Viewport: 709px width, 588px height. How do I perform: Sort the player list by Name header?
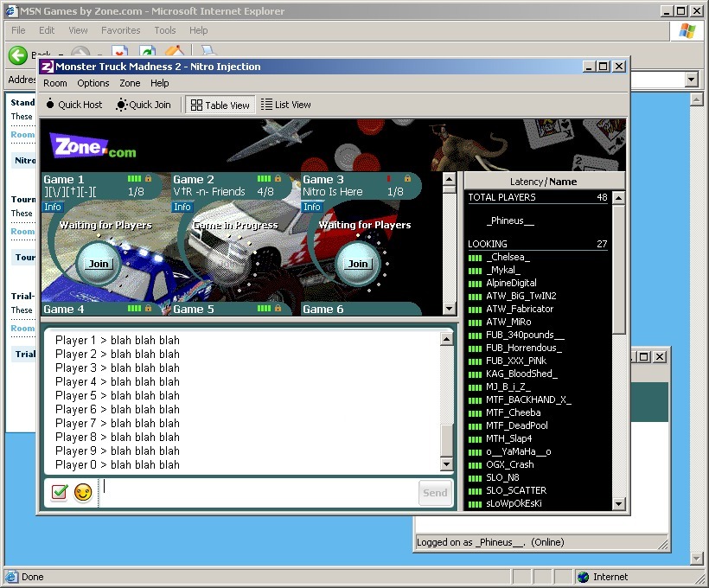click(x=564, y=182)
